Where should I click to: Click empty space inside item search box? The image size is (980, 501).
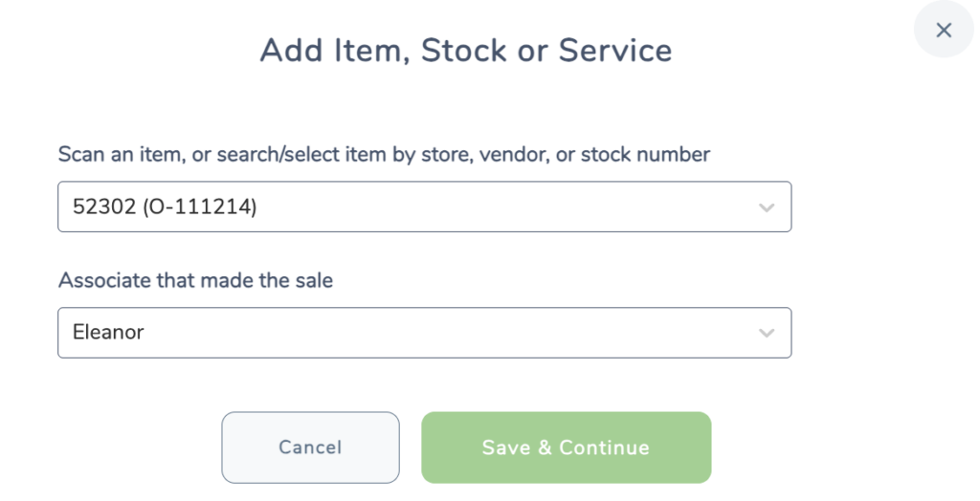click(x=500, y=207)
